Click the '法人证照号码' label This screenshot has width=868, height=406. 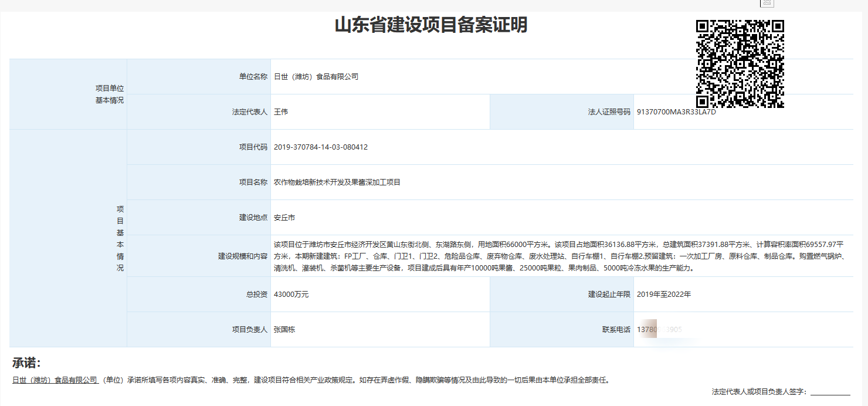(x=609, y=111)
